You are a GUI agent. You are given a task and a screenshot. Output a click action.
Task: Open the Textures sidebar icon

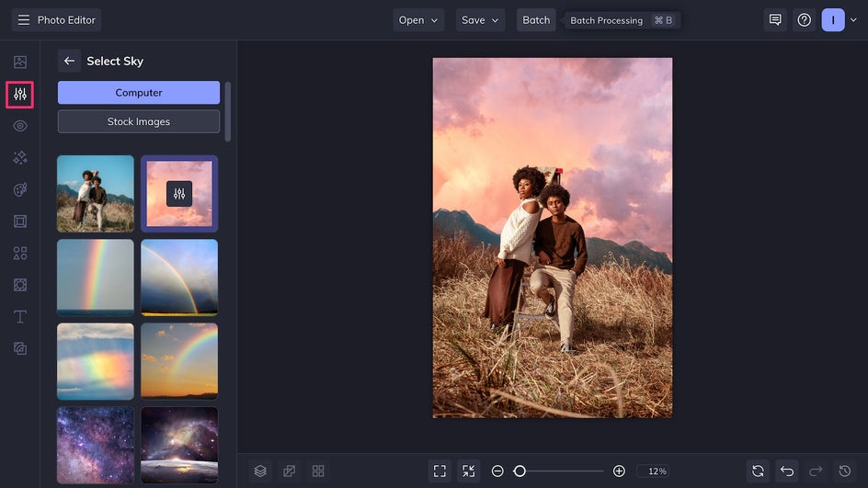[x=20, y=285]
